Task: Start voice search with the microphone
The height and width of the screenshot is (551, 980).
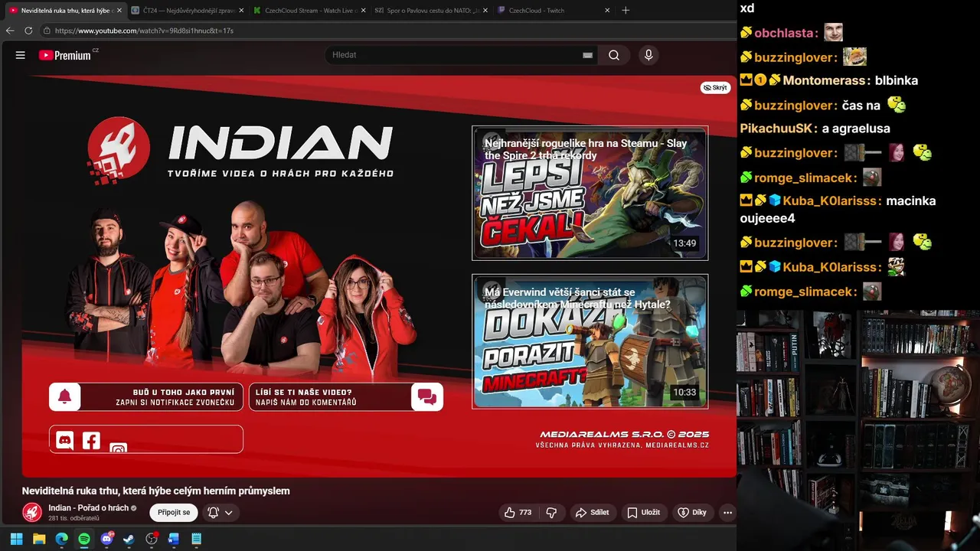Action: [648, 55]
